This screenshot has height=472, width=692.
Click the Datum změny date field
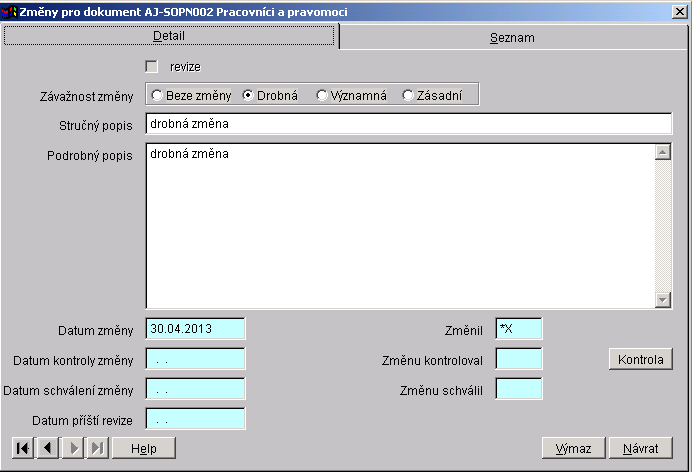tap(195, 329)
